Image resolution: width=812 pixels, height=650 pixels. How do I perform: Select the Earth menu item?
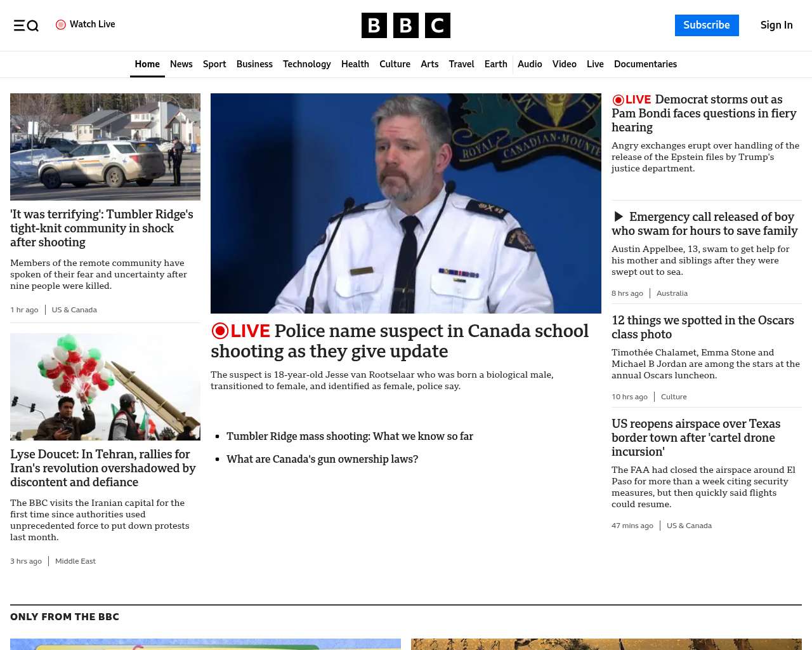pyautogui.click(x=495, y=64)
